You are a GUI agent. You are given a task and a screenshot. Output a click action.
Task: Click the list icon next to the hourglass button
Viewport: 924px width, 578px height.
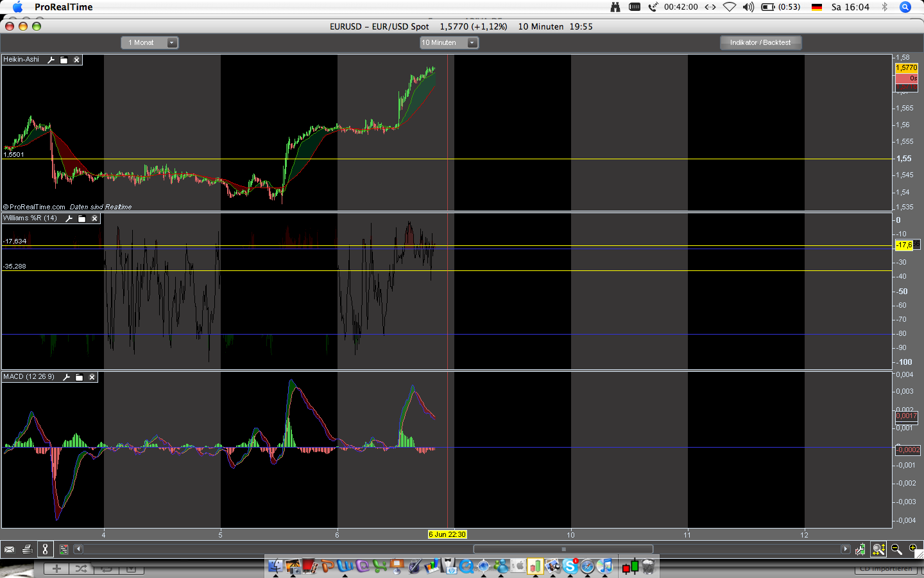(x=64, y=549)
